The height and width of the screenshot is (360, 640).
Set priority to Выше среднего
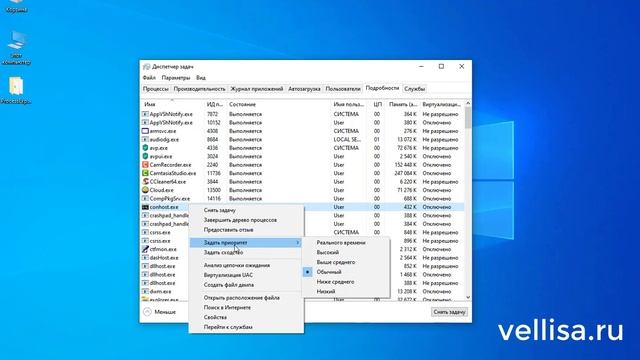(x=336, y=262)
